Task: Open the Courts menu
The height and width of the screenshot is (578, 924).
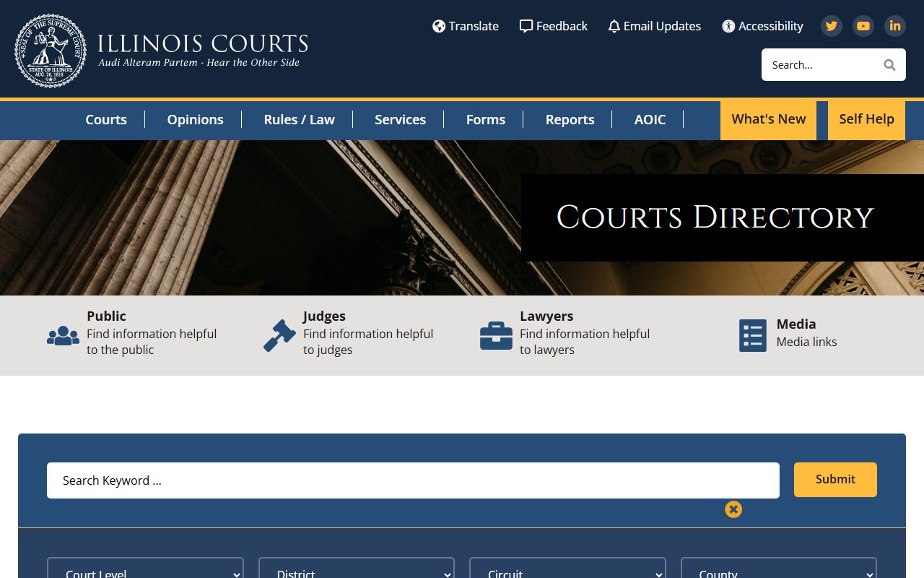Action: point(106,120)
